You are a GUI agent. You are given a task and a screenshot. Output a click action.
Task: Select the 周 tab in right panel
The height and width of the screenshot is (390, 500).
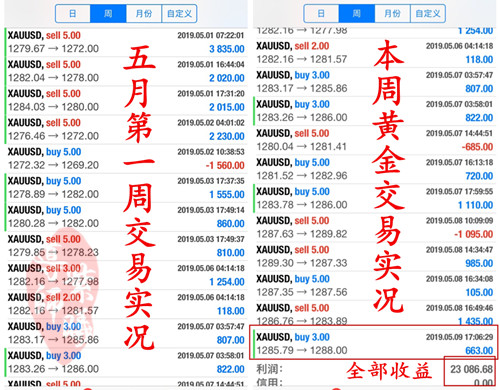(x=357, y=14)
